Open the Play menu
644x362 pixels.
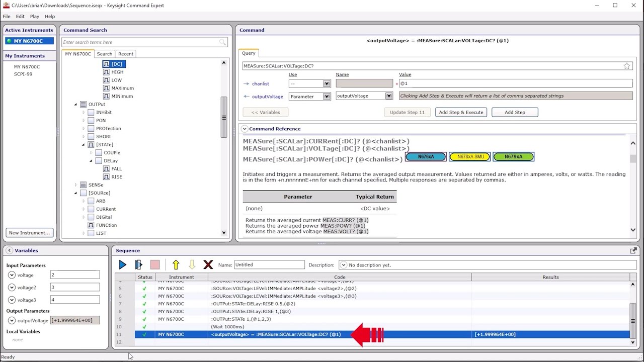pos(35,17)
